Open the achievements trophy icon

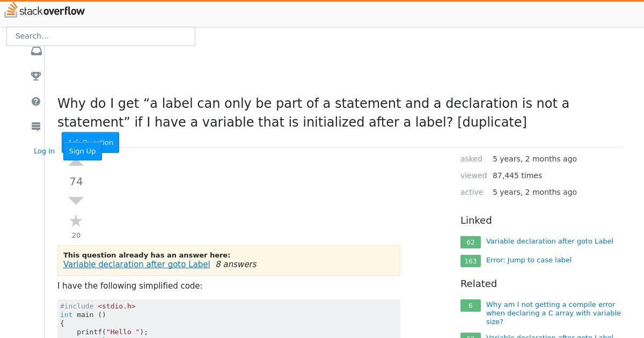[x=36, y=76]
